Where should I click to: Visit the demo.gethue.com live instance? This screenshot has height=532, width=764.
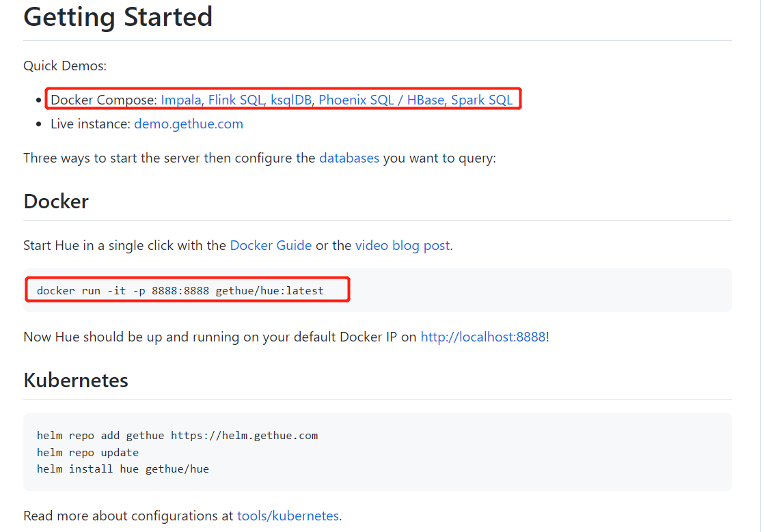tap(189, 124)
